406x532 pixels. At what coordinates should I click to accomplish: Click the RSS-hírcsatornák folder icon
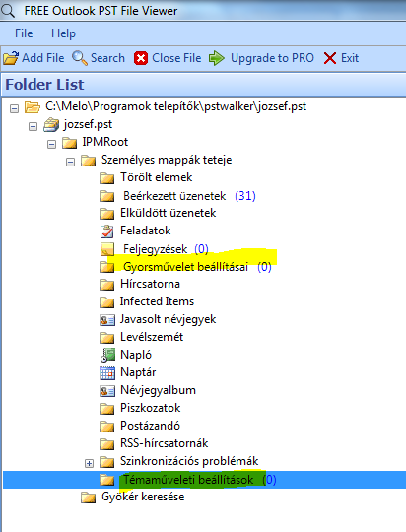(x=107, y=443)
